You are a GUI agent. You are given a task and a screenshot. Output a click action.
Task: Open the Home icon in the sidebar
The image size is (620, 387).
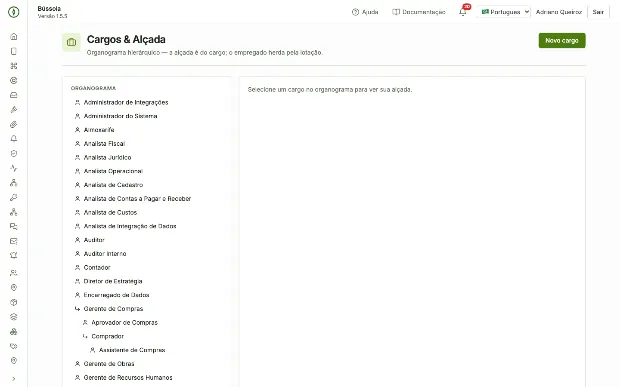click(x=13, y=36)
